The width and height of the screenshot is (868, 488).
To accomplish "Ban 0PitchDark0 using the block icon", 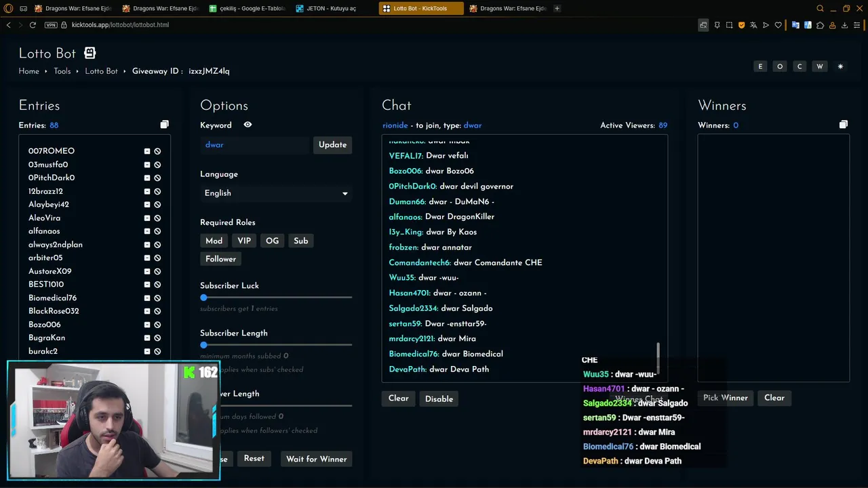I will pos(157,178).
